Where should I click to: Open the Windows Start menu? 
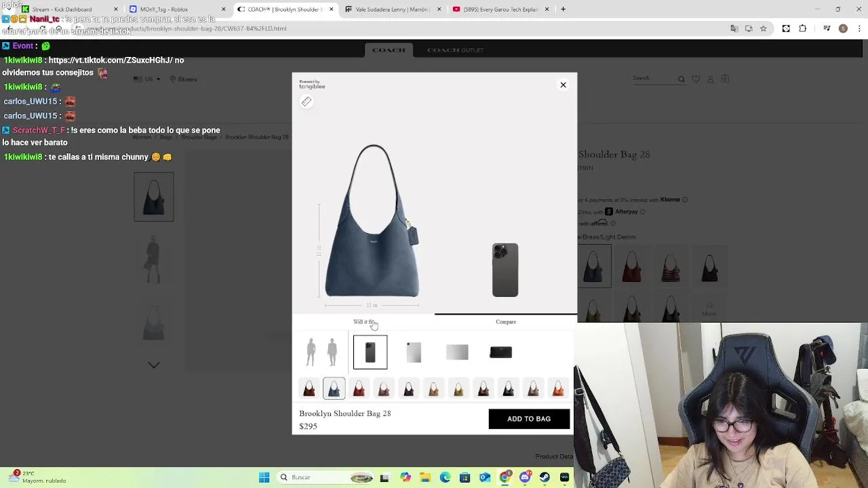pyautogui.click(x=264, y=478)
